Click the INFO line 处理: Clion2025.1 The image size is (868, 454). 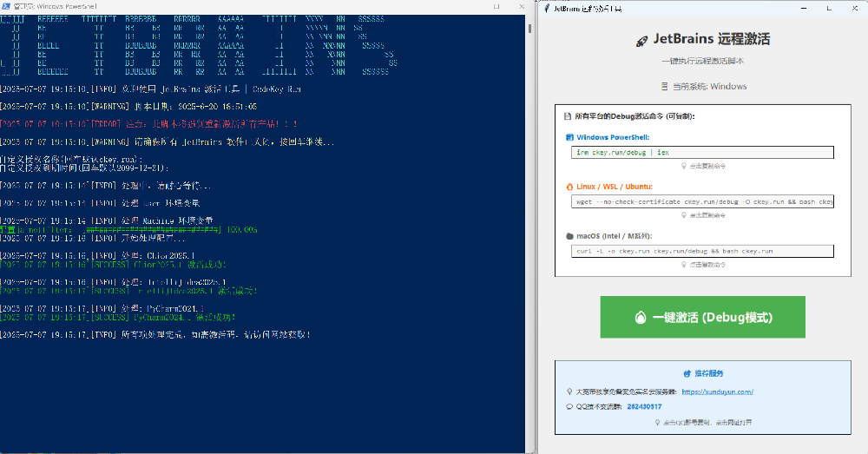97,256
